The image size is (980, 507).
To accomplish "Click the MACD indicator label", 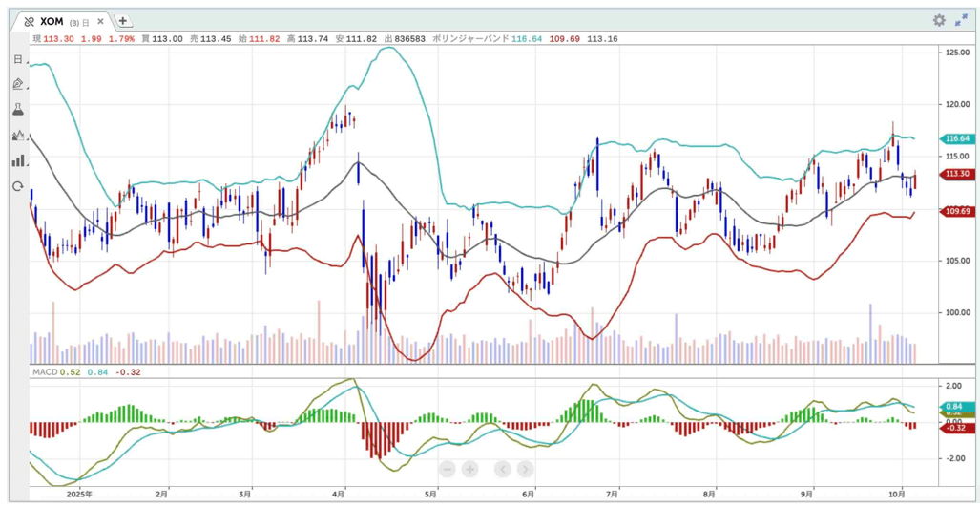I will [x=45, y=371].
